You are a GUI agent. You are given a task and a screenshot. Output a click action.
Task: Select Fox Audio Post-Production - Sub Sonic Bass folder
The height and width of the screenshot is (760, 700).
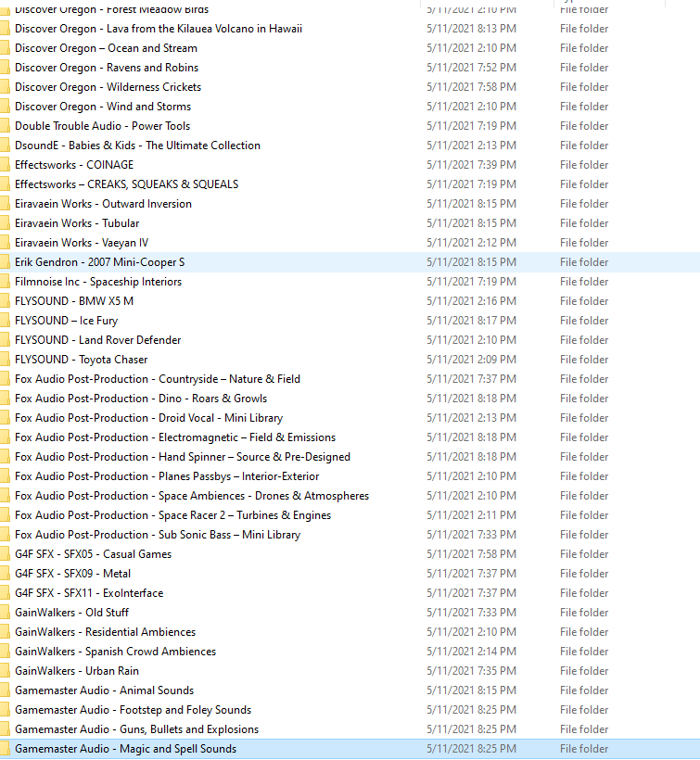[158, 535]
